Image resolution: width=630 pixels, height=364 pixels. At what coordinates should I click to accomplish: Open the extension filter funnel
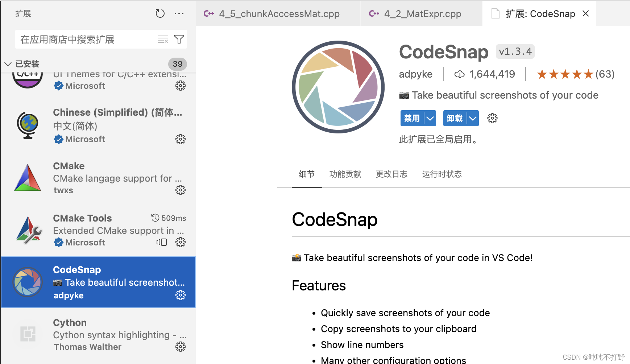pos(179,39)
